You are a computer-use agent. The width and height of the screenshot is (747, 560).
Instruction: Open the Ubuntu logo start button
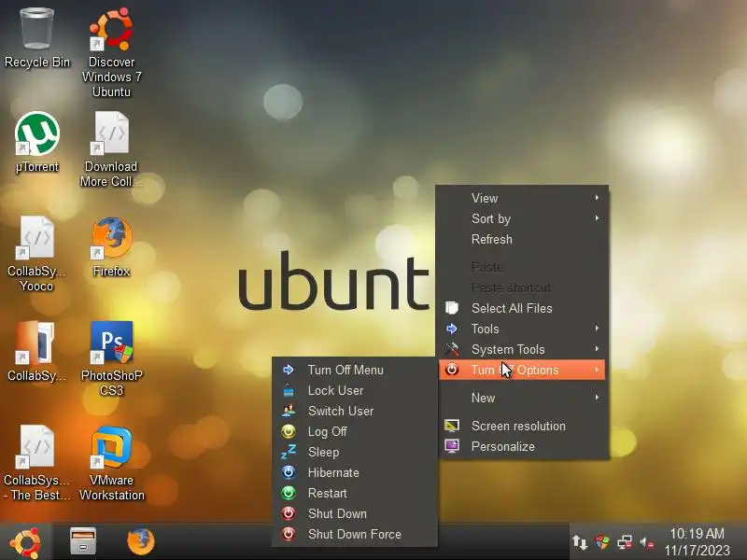25,542
